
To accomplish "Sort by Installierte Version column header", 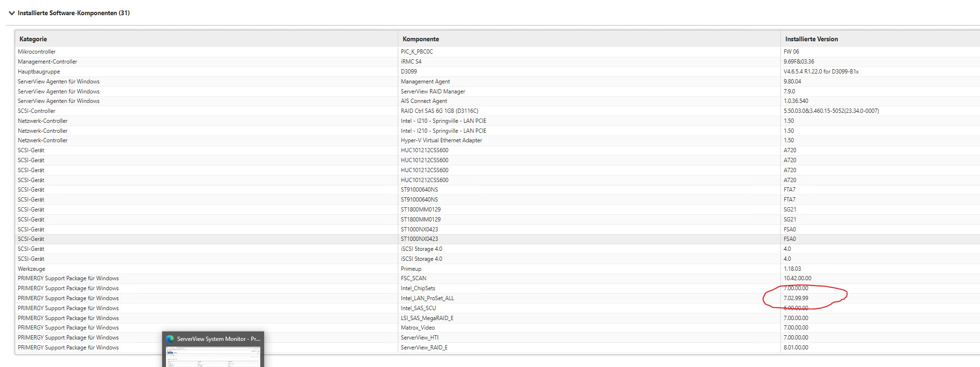I will 811,39.
